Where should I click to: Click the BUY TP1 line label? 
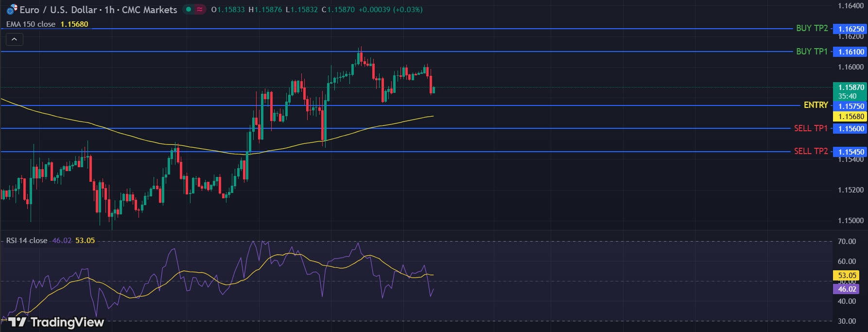812,52
